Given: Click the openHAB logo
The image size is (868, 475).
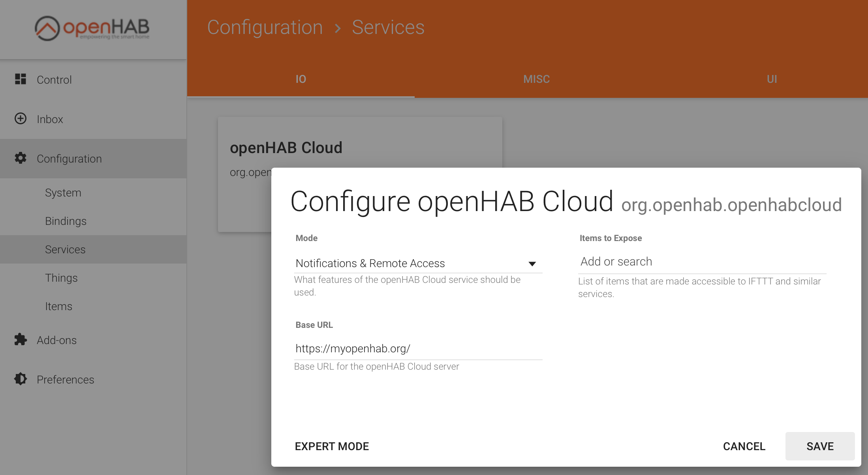Looking at the screenshot, I should click(92, 28).
